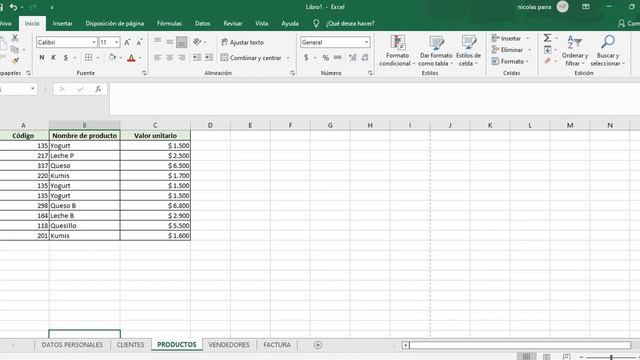640x360 pixels.
Task: Switch to FACTURA sheet tab
Action: pyautogui.click(x=277, y=345)
